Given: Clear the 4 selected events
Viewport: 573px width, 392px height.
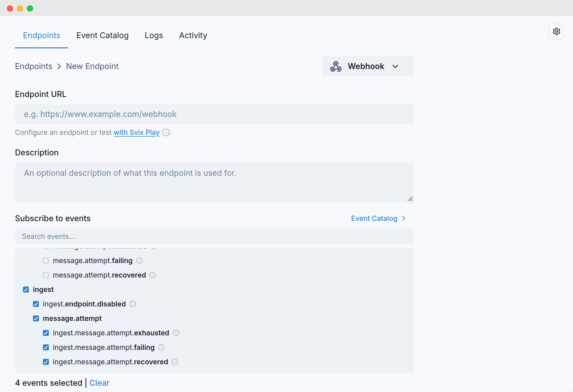Looking at the screenshot, I should point(99,383).
